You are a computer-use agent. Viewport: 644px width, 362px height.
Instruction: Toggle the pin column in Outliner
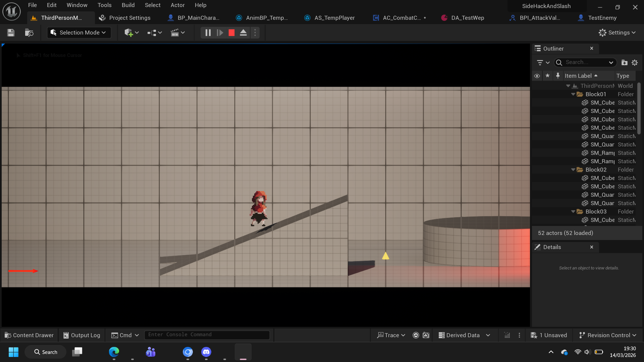558,76
